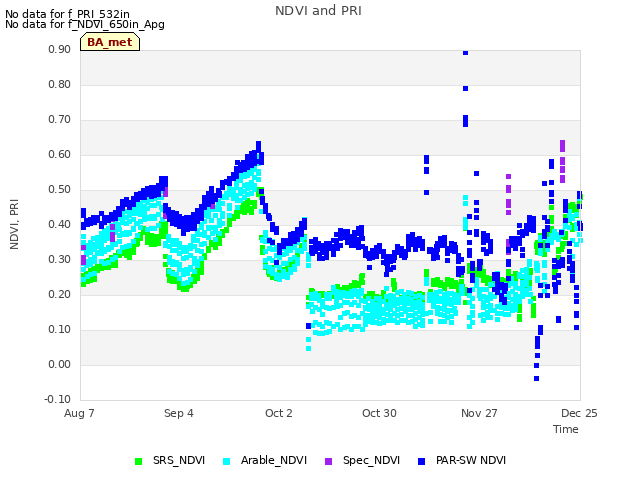Click the green SRS_NDVI legend swatch
640x480 pixels.
pos(138,462)
